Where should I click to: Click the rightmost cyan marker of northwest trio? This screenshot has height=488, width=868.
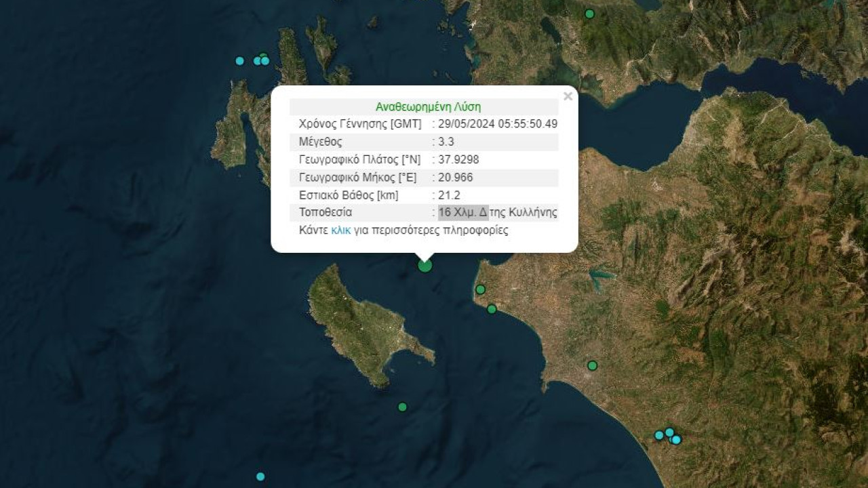pos(265,60)
